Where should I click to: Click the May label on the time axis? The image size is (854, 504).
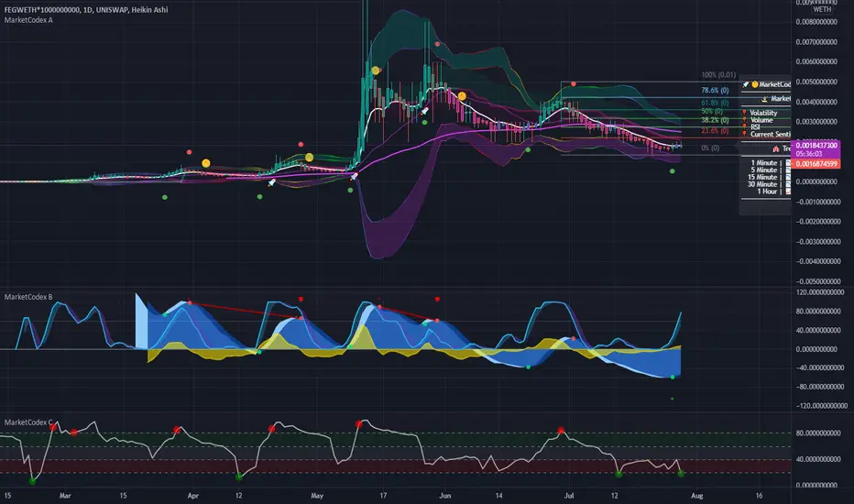click(317, 496)
